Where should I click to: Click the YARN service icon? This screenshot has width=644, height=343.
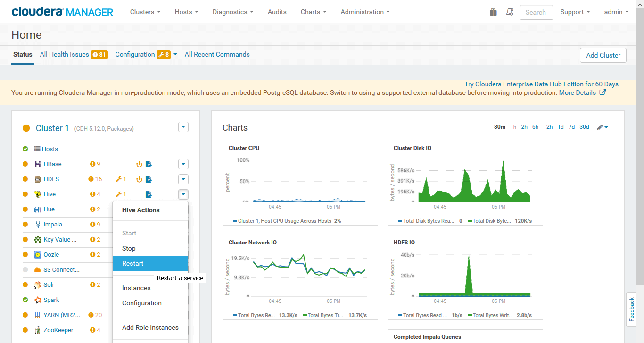coord(38,315)
